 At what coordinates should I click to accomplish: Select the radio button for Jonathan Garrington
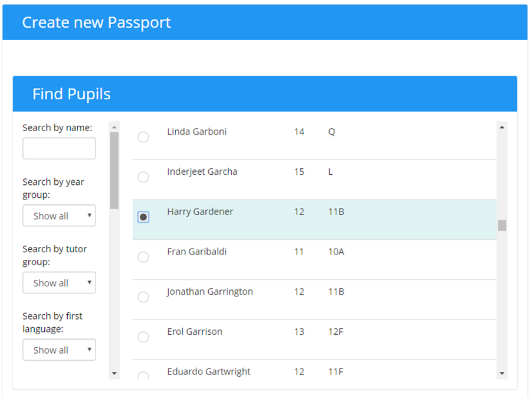(143, 297)
